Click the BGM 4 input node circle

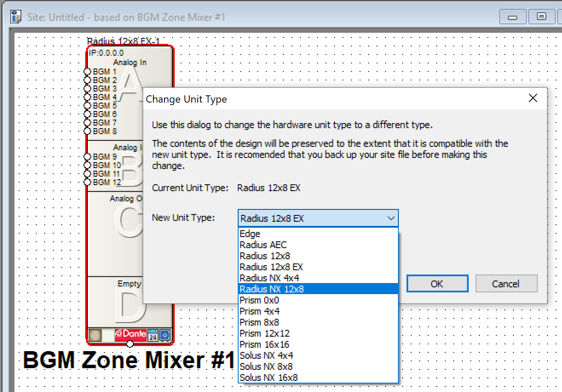87,97
